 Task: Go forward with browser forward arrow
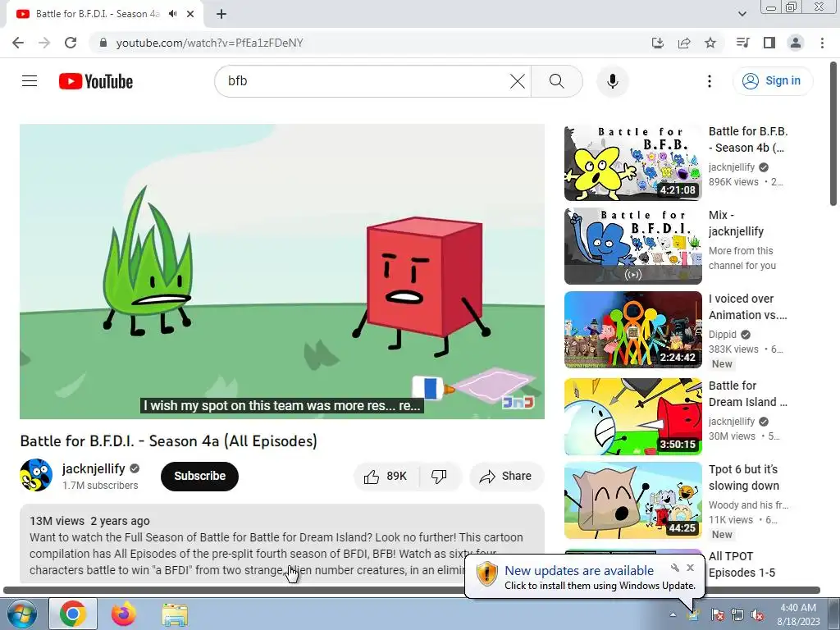point(44,43)
